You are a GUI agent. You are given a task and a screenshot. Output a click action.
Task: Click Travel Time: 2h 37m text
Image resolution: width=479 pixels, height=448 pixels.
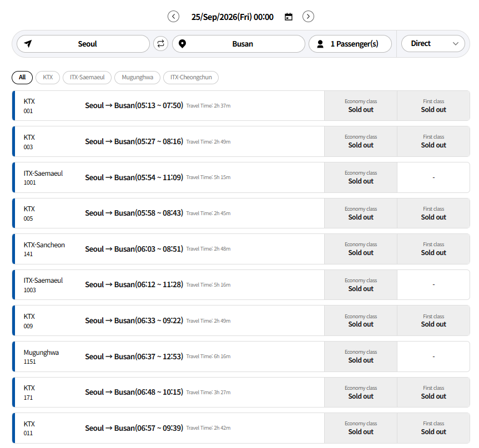click(208, 106)
